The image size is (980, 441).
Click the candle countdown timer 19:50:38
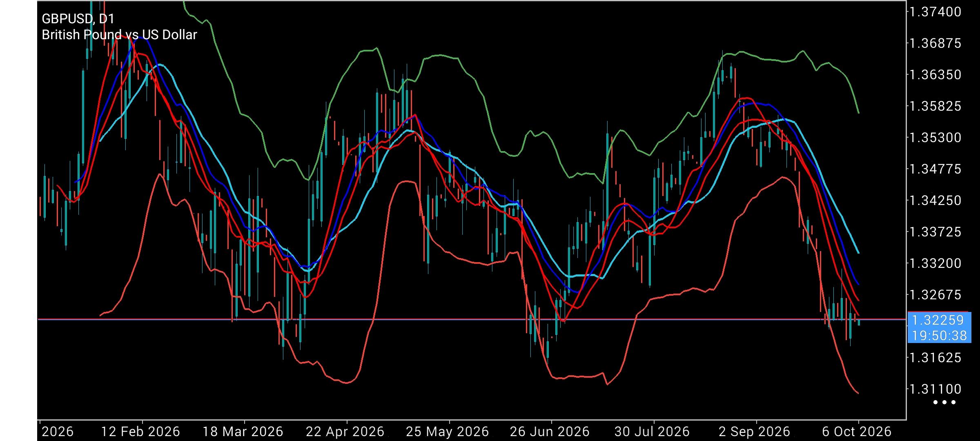point(939,336)
